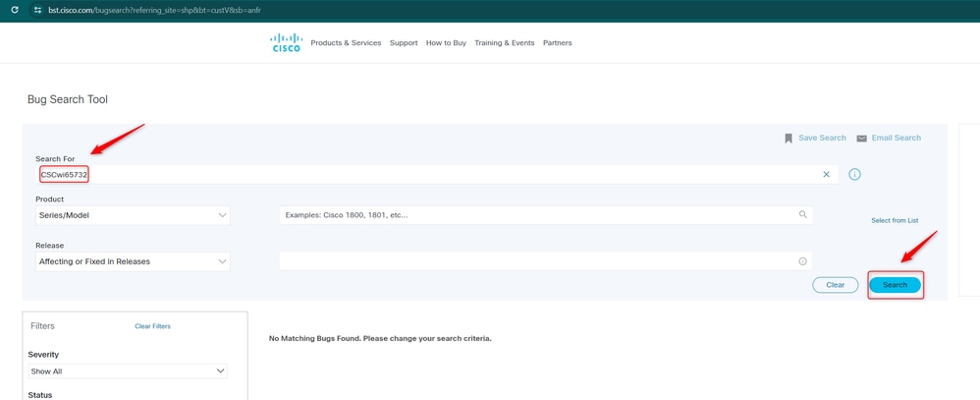Click the Clear Filters link
The image size is (980, 400).
(x=152, y=326)
